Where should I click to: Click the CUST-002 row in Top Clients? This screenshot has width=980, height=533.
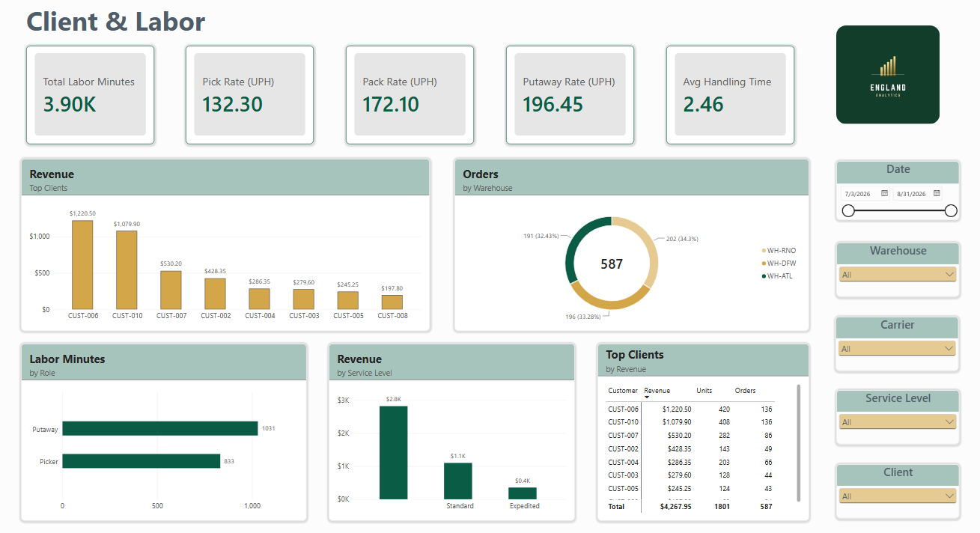pos(691,449)
